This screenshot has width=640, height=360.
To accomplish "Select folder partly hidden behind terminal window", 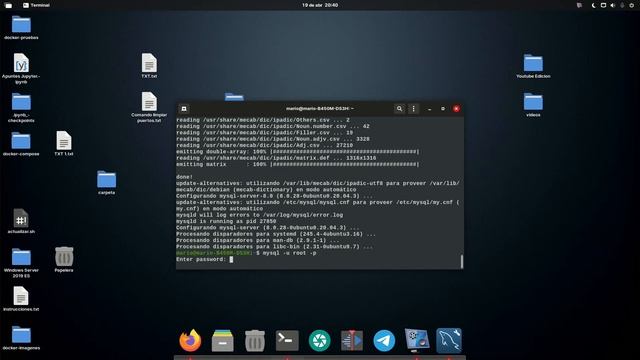I will 234,97.
